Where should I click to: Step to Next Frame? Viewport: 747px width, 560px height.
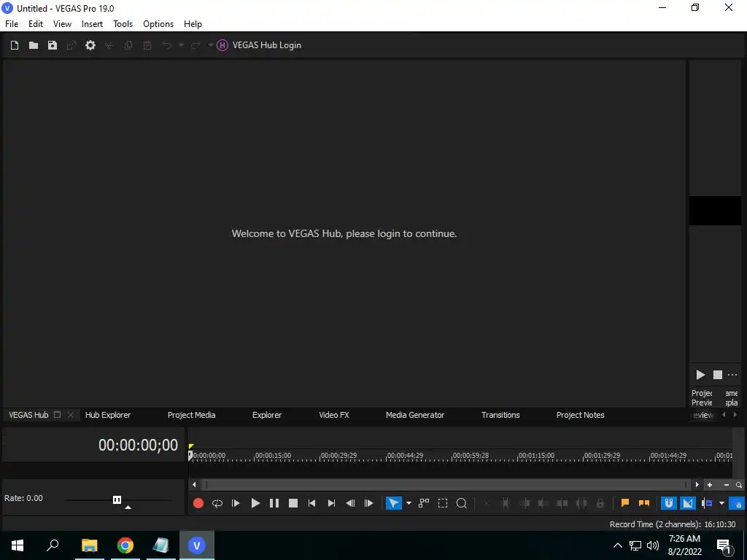click(368, 503)
